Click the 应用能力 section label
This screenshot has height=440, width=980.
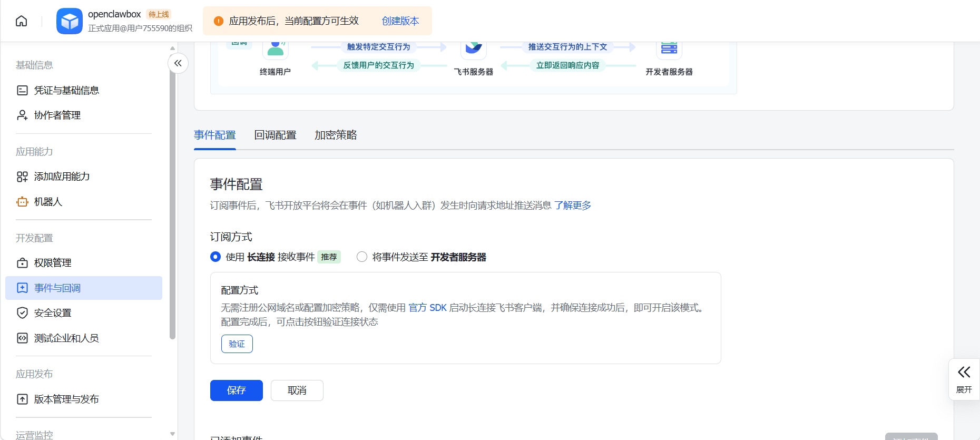[34, 152]
